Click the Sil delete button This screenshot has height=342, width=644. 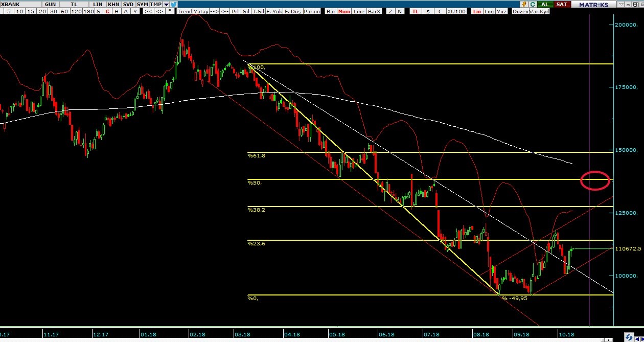point(246,11)
